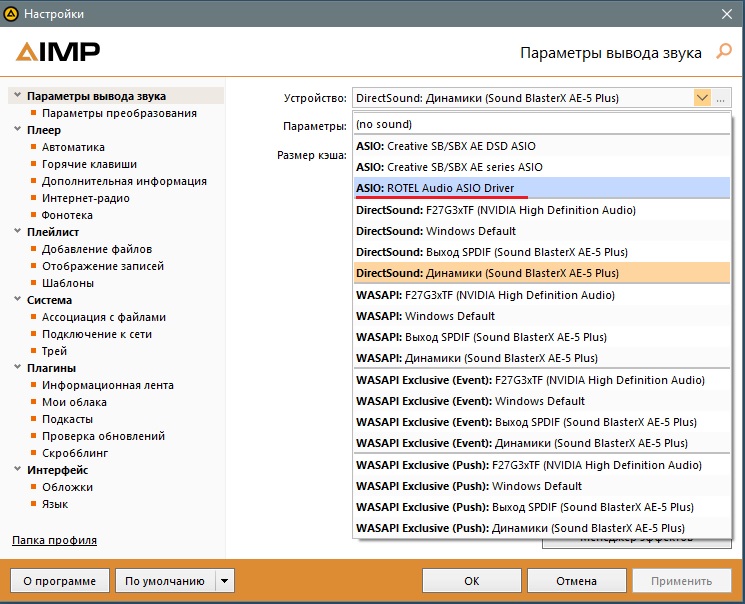Viewport: 745px width, 604px height.
Task: Open Проверка обновлений plugin page
Action: coord(103,436)
